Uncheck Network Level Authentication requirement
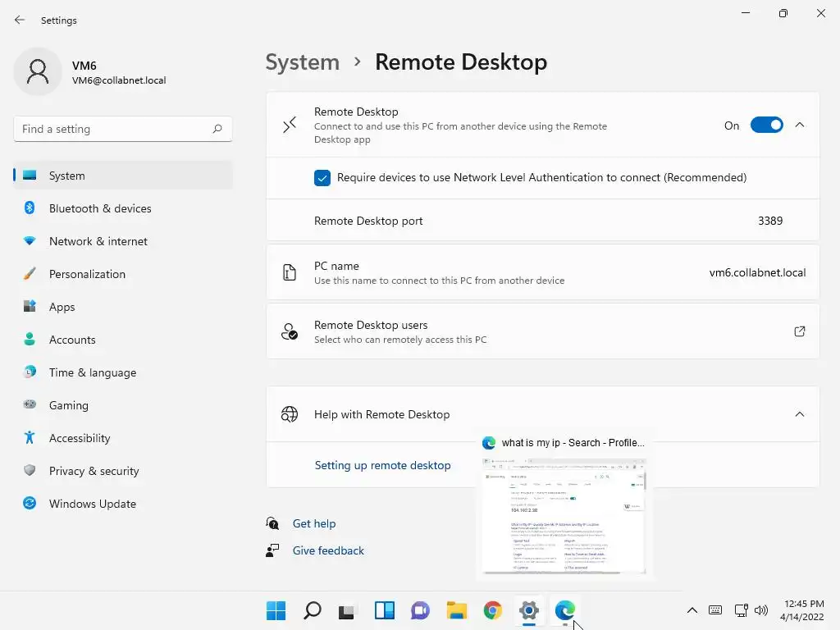The width and height of the screenshot is (840, 630). pyautogui.click(x=322, y=178)
